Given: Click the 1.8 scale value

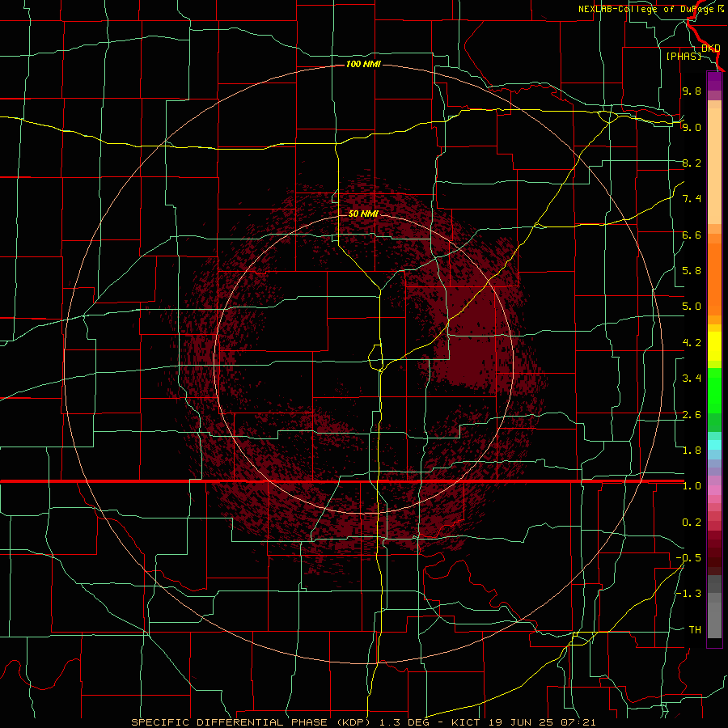Looking at the screenshot, I should (692, 451).
